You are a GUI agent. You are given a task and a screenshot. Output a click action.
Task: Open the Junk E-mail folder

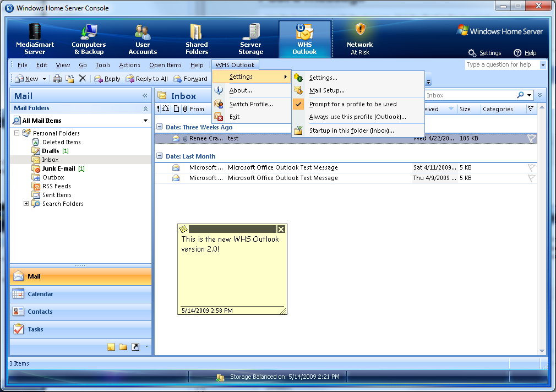point(58,168)
